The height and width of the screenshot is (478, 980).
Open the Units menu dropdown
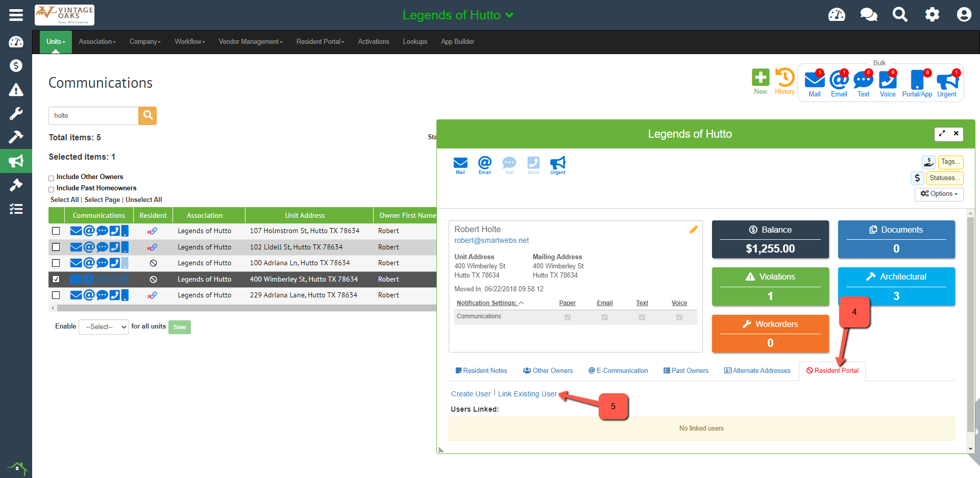(x=56, y=42)
